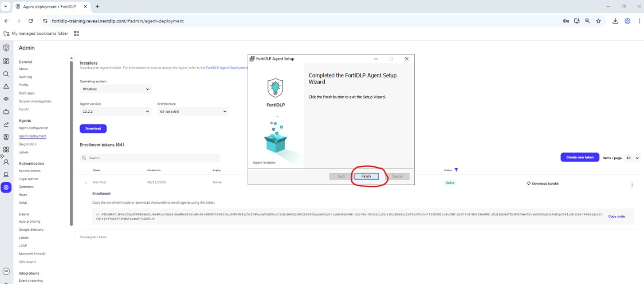This screenshot has height=284, width=644.
Task: Click Finish in the FortiDLP Agent Setup
Action: coord(366,176)
